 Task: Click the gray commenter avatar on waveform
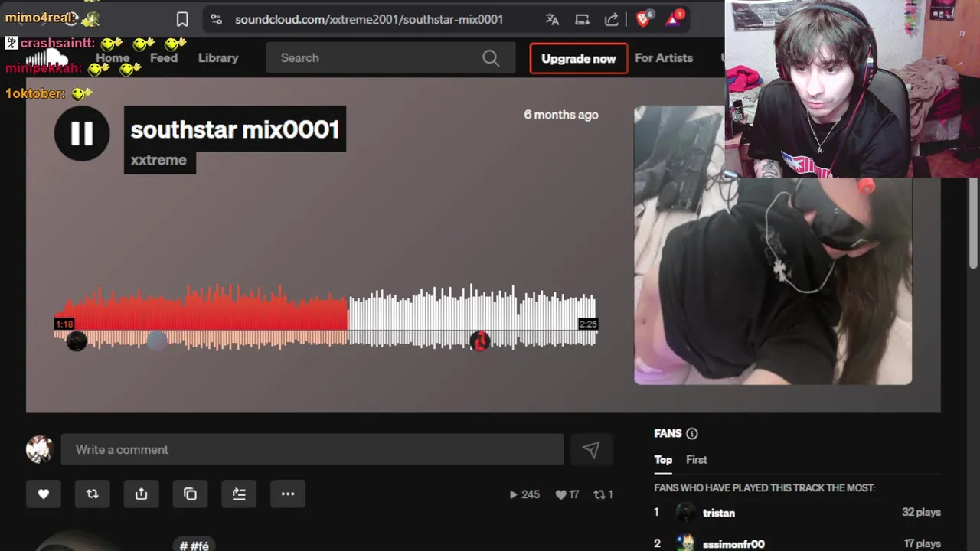[156, 341]
